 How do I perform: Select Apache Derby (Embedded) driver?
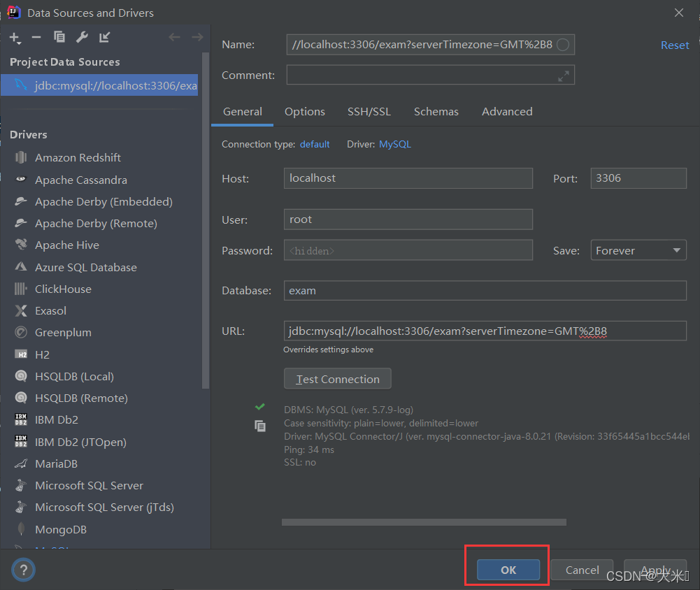(103, 202)
